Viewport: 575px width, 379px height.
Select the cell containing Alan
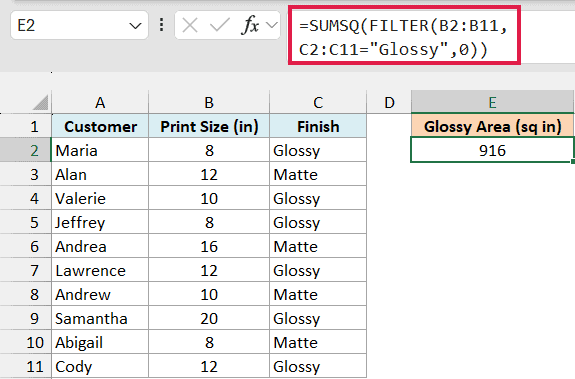tap(100, 174)
